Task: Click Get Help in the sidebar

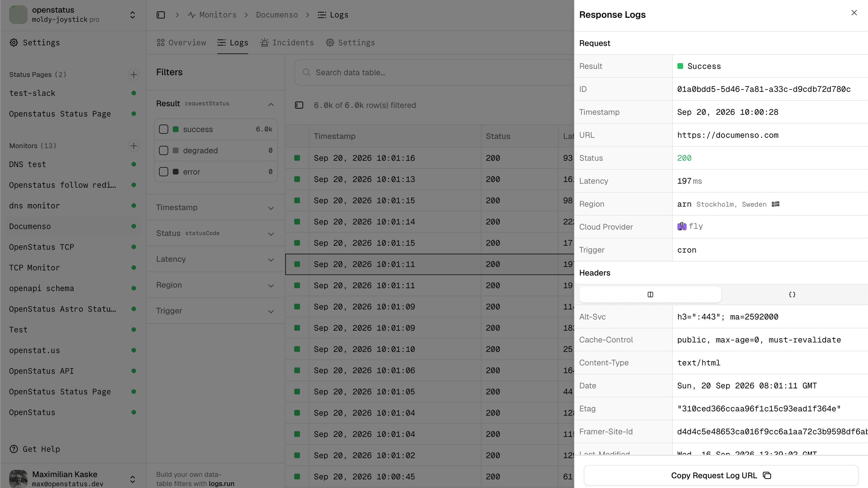Action: pyautogui.click(x=35, y=449)
